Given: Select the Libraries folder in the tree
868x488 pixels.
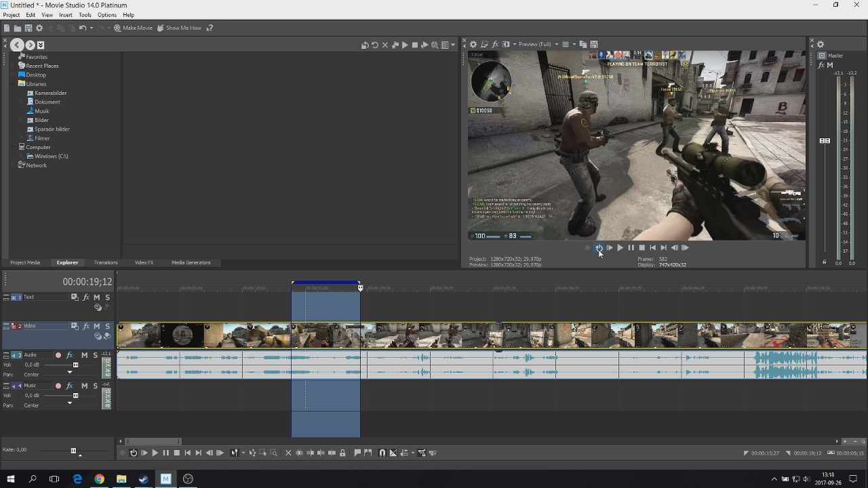Looking at the screenshot, I should click(36, 84).
